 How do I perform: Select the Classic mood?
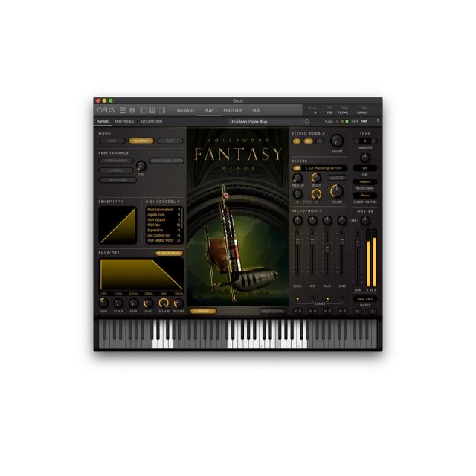[141, 141]
